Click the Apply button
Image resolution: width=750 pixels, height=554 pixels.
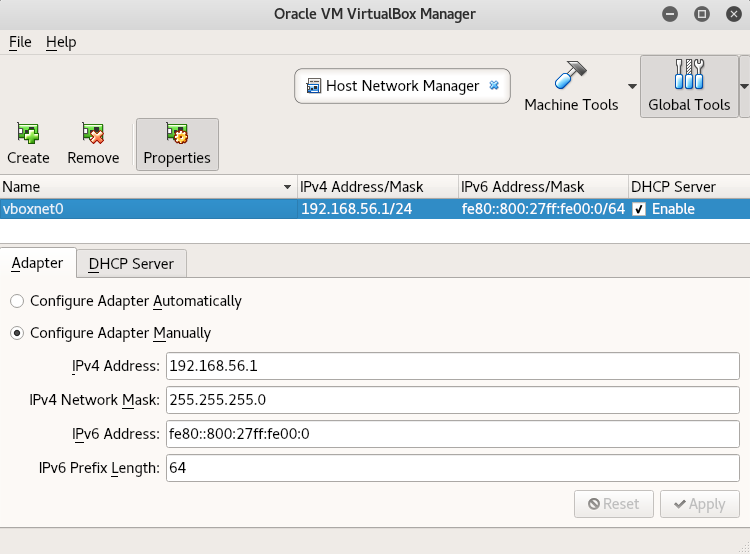(x=700, y=504)
